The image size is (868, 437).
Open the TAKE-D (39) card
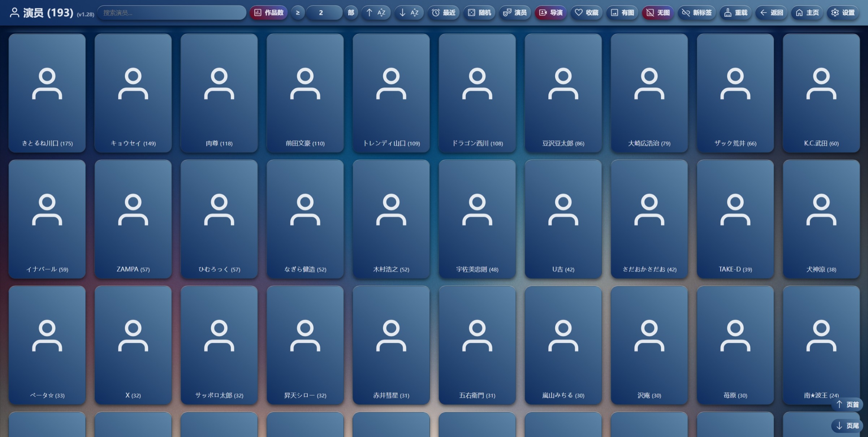735,219
